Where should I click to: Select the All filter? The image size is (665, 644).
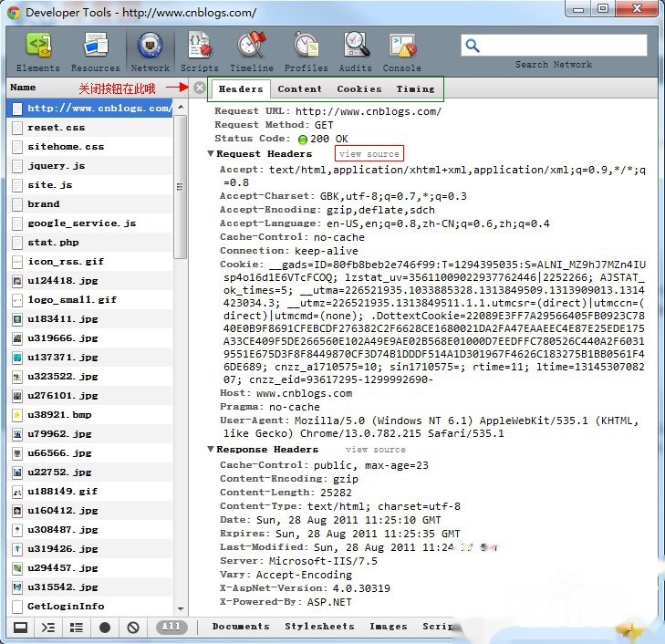(171, 627)
